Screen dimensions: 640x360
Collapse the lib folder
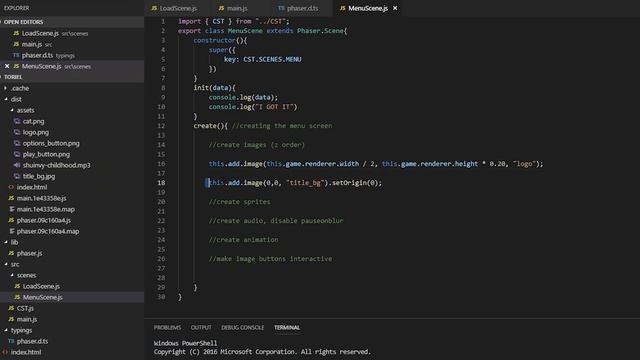[x=14, y=242]
